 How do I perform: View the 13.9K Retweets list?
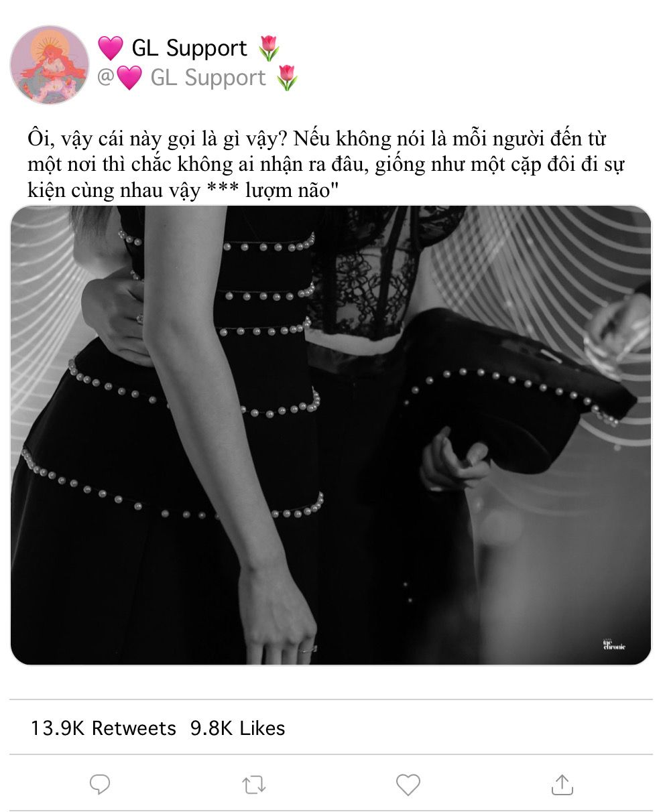pos(103,728)
